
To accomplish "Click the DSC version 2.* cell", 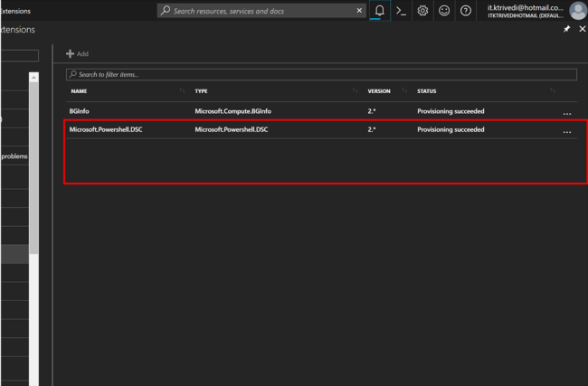I will point(372,129).
